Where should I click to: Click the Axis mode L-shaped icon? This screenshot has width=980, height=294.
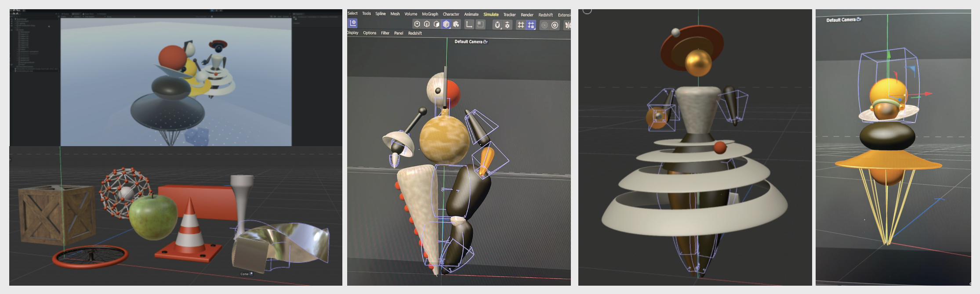(x=469, y=25)
